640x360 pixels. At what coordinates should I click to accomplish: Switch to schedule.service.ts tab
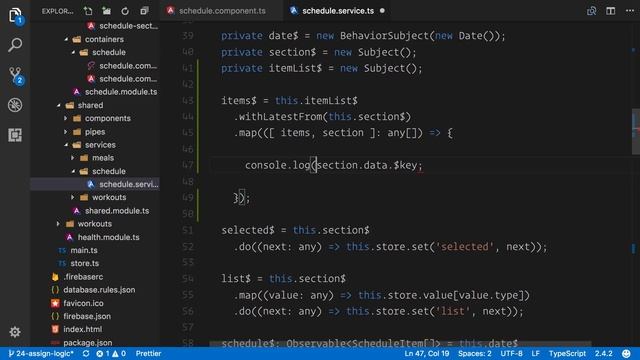point(337,11)
